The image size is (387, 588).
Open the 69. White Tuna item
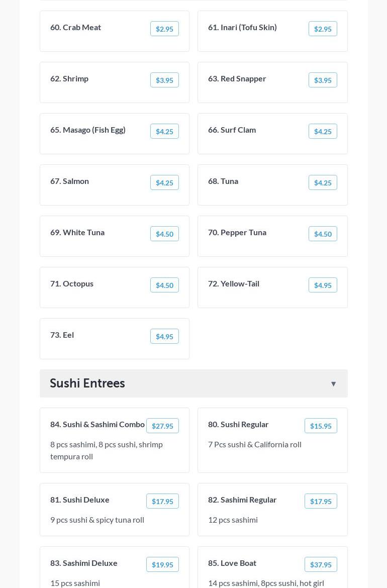[77, 232]
